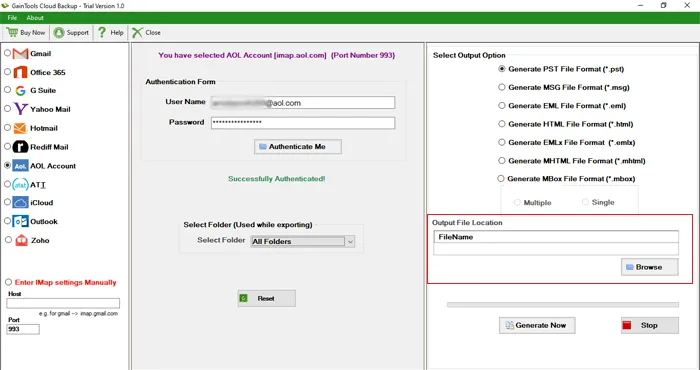This screenshot has width=700, height=370.
Task: Open the About menu
Action: [35, 18]
